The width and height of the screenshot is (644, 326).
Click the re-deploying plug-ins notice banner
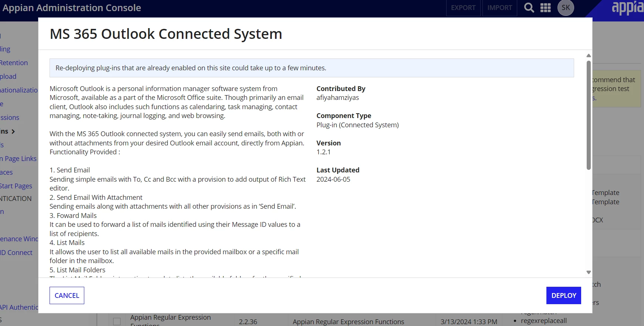312,68
